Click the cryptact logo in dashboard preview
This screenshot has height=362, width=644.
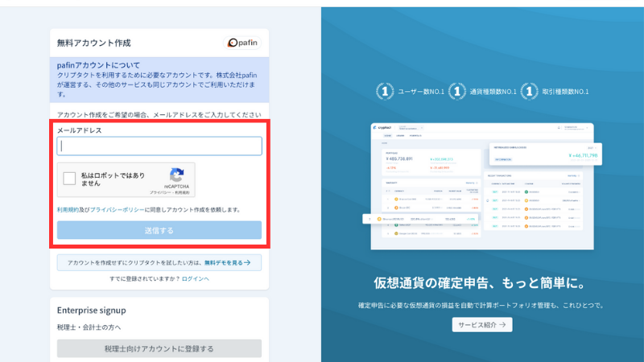(x=382, y=128)
